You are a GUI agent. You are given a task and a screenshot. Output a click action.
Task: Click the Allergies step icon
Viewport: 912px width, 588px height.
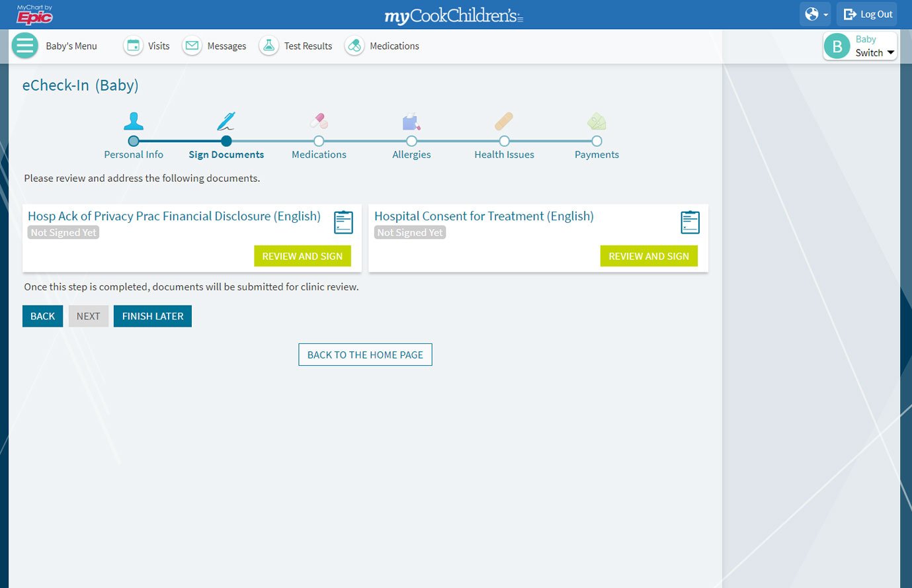coord(411,122)
